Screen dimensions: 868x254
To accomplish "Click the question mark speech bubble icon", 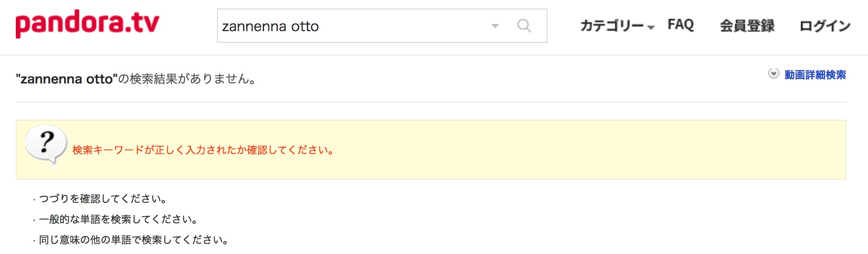I will [x=46, y=145].
